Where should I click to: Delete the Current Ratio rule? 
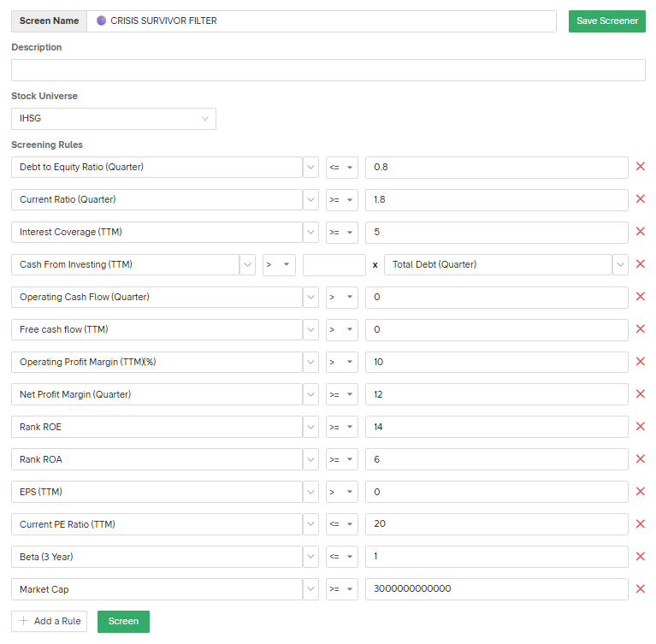640,199
